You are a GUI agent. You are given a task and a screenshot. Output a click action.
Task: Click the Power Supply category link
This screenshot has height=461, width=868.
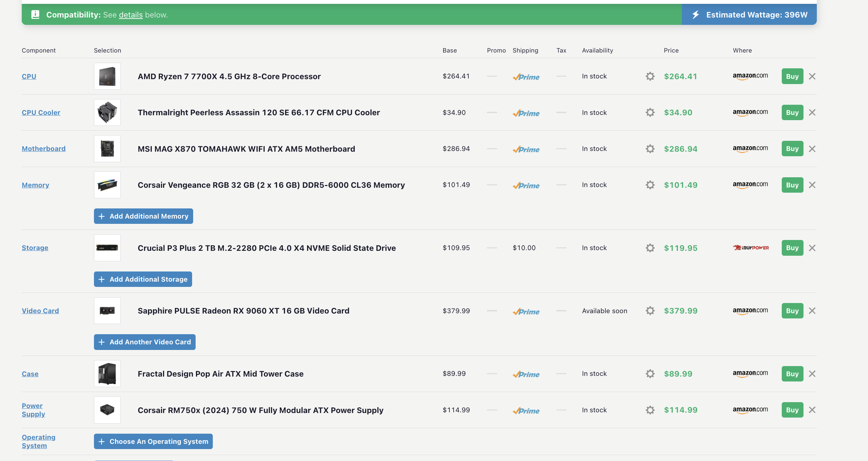33,410
